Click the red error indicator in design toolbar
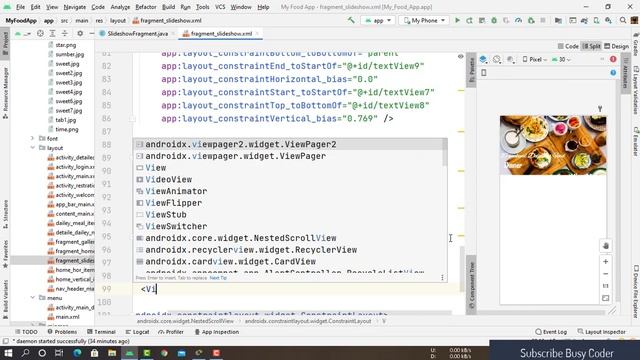Screen dimensions: 640x360 coord(613,59)
